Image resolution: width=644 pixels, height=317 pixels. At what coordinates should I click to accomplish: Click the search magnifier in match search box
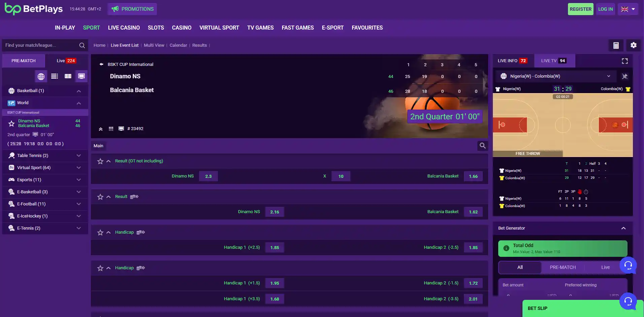[82, 45]
